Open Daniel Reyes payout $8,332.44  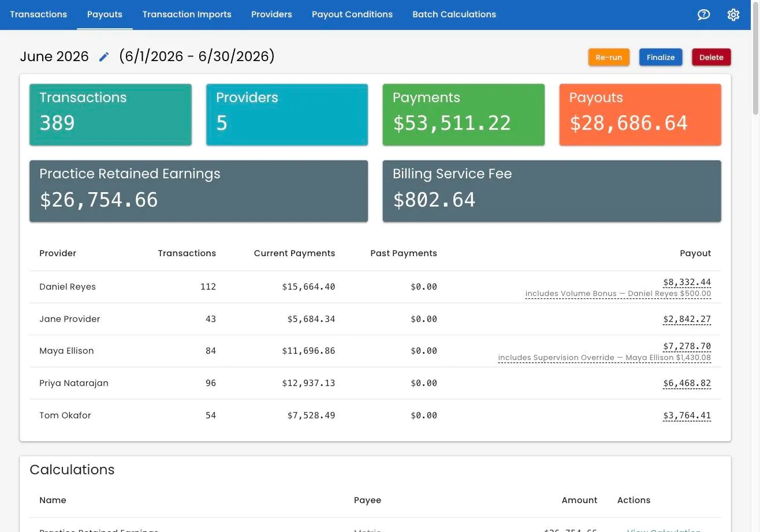(x=687, y=282)
